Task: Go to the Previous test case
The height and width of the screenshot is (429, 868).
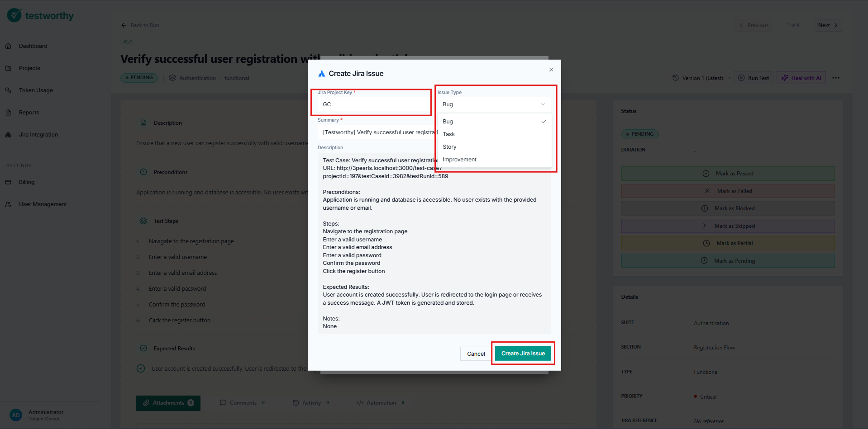Action: pos(754,25)
